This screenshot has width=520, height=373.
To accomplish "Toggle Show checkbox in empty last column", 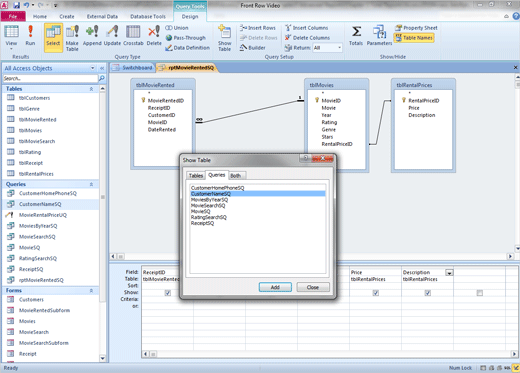I will pyautogui.click(x=480, y=293).
